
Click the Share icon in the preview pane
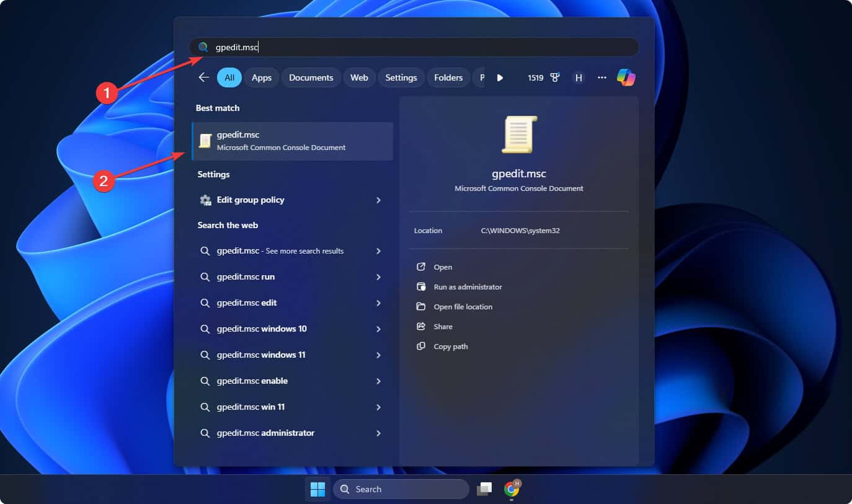(421, 326)
